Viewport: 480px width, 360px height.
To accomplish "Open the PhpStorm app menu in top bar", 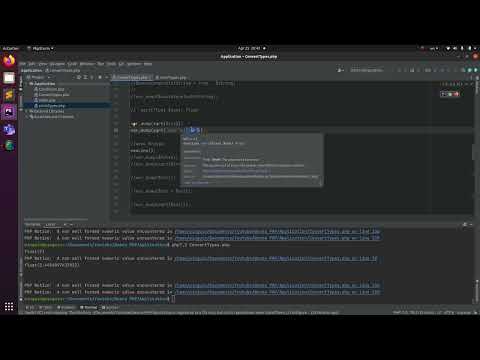I will coord(40,48).
